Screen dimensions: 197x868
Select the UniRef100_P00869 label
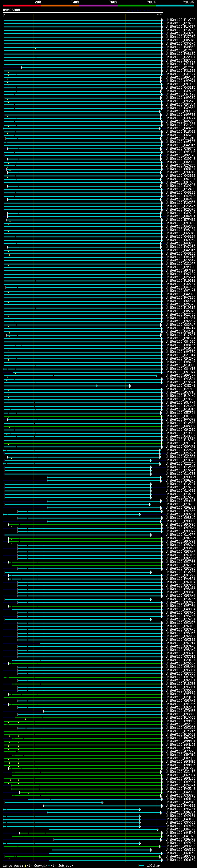click(x=180, y=426)
